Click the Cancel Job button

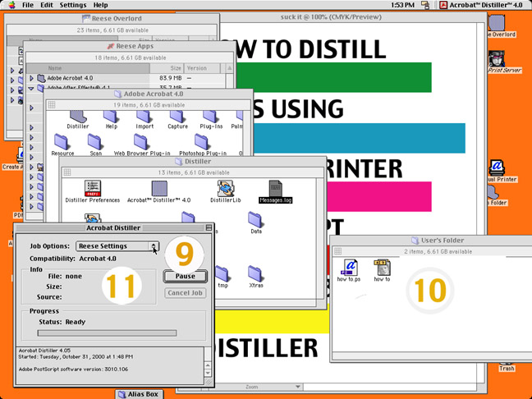click(x=186, y=293)
